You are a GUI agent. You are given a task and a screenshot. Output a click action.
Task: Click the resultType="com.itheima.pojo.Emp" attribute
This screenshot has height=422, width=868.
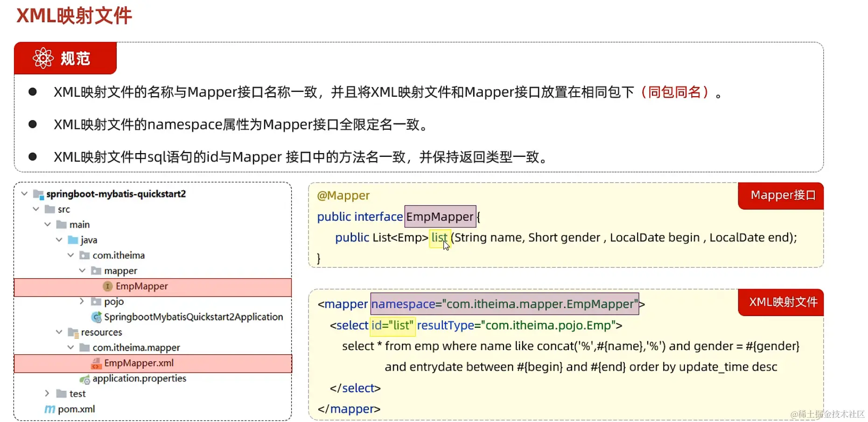coord(516,325)
